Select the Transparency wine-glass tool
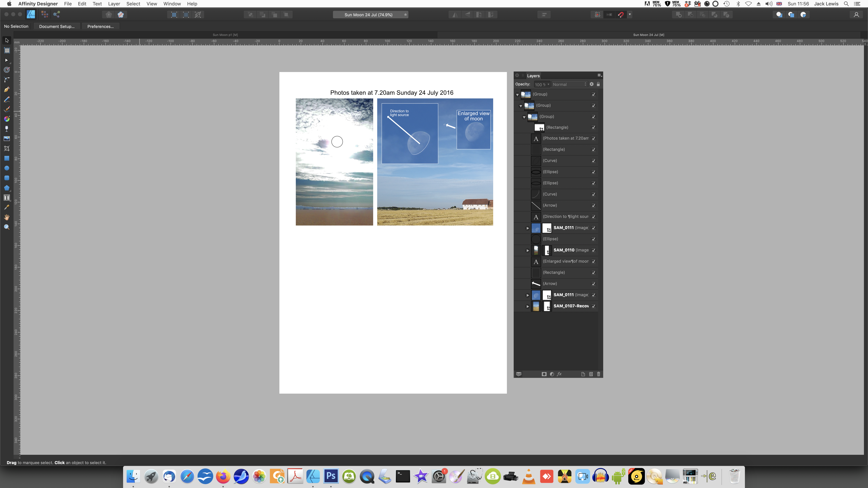868x488 pixels. pyautogui.click(x=7, y=129)
